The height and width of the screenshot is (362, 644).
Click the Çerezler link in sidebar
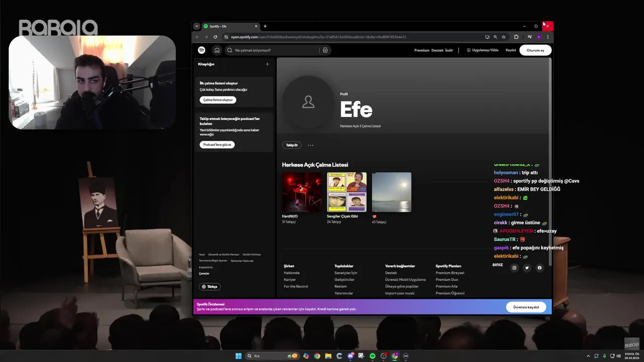pyautogui.click(x=204, y=274)
